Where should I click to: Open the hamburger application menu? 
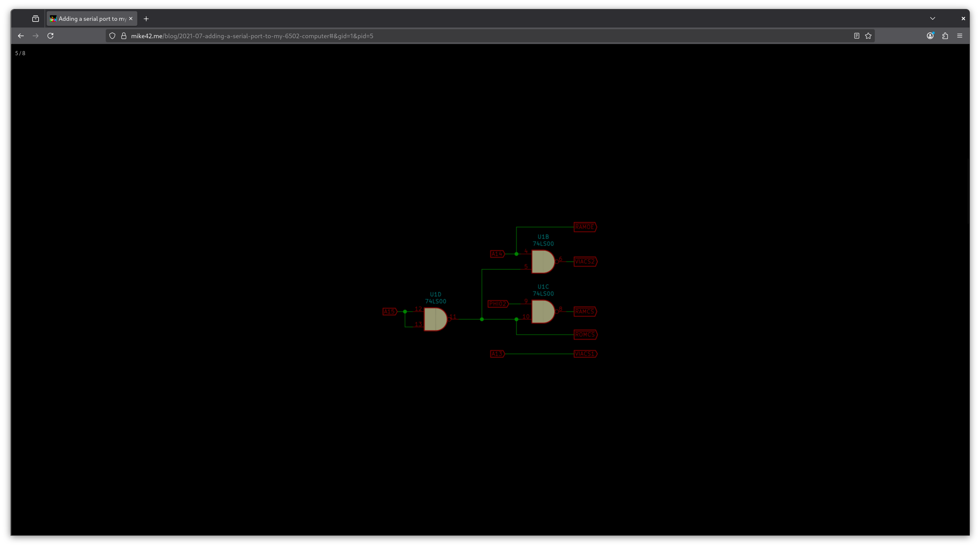tap(959, 36)
